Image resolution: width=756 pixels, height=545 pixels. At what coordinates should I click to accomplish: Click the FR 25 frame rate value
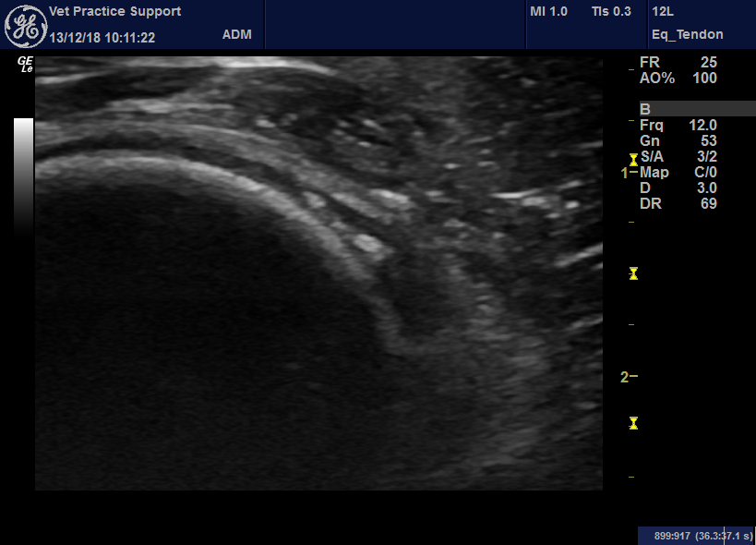(x=678, y=62)
